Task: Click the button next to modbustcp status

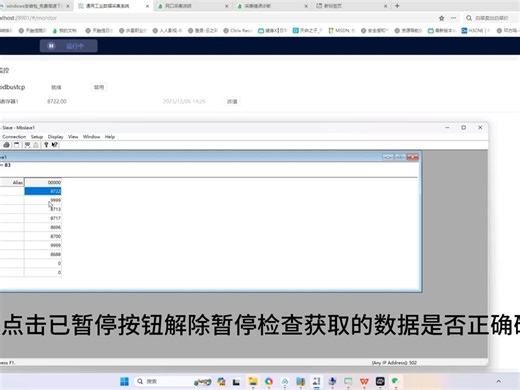Action: pos(99,87)
